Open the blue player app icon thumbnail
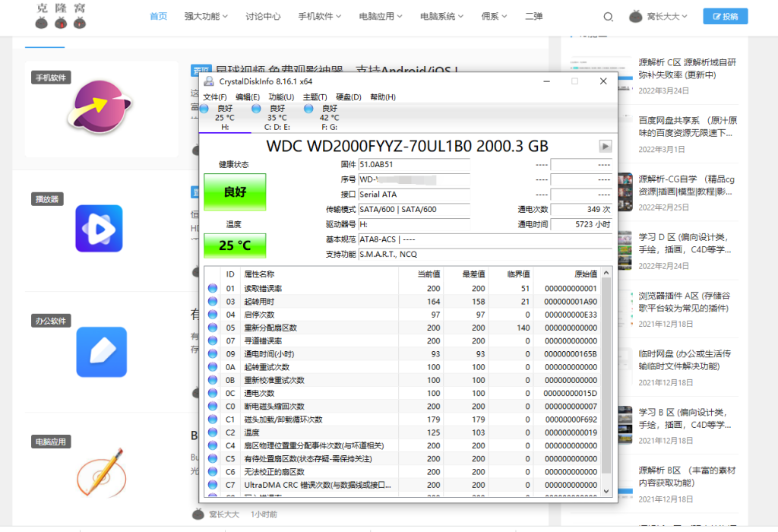778x532 pixels. pyautogui.click(x=99, y=228)
